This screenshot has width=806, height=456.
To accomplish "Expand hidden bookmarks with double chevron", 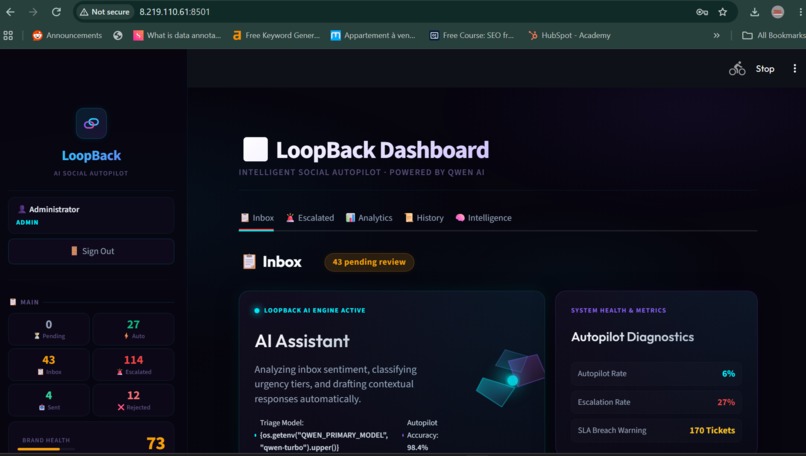I will (x=717, y=35).
